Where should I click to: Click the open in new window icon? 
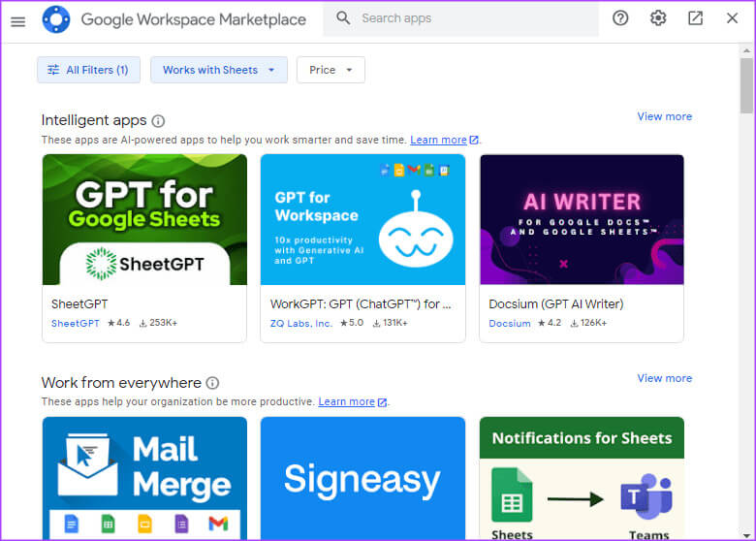click(x=695, y=18)
